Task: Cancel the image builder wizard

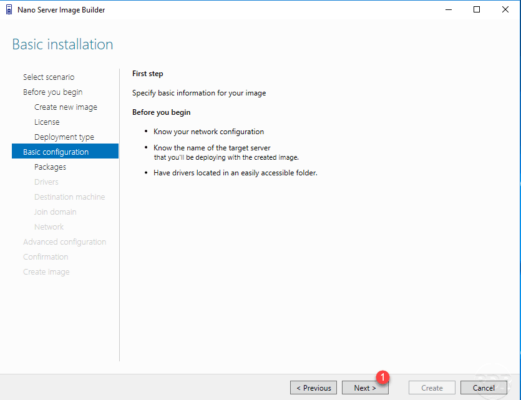Action: (484, 388)
